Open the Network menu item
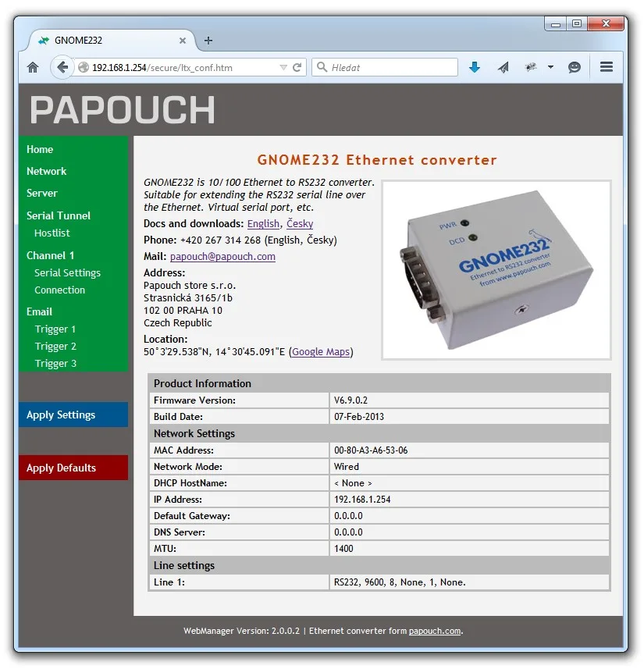644x669 pixels. coord(47,171)
